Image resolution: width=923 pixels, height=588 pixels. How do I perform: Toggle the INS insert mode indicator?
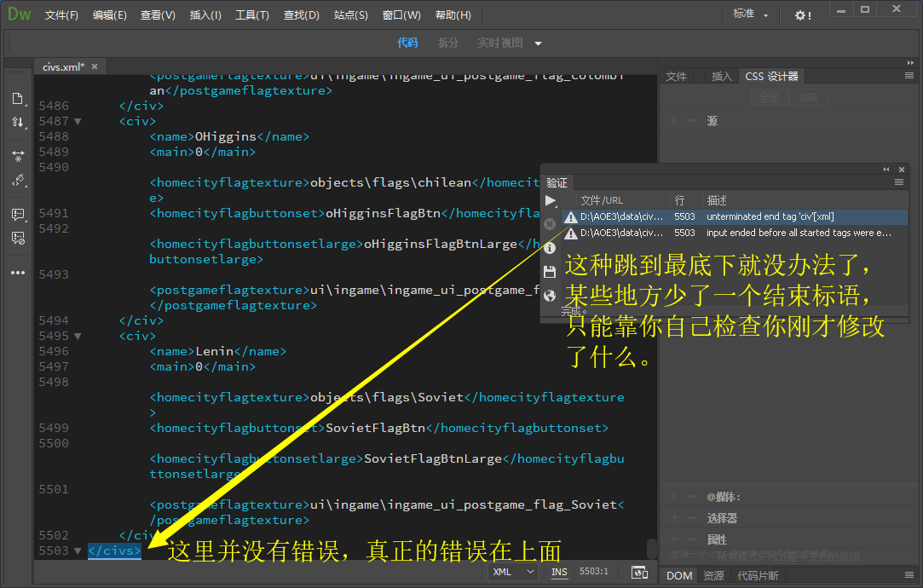pyautogui.click(x=559, y=572)
